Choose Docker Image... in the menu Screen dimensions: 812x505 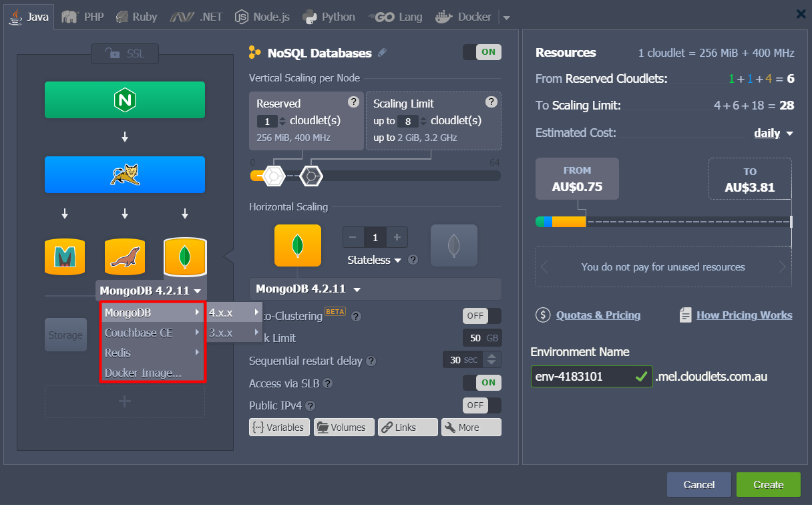[x=153, y=373]
